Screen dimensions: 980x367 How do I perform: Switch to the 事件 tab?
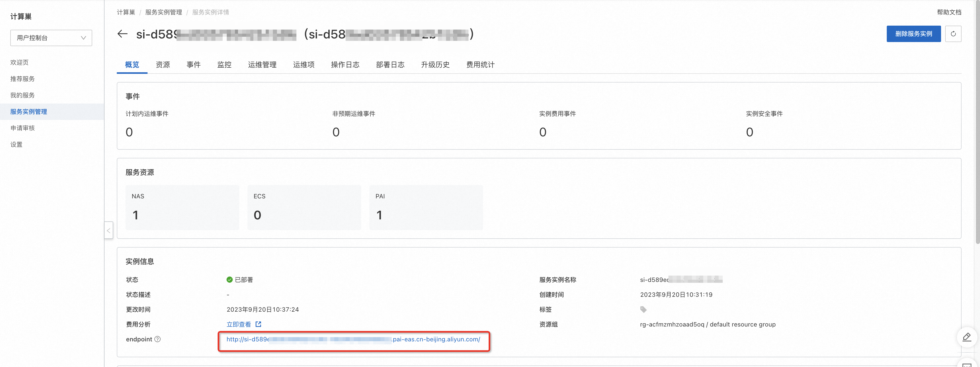click(x=193, y=65)
